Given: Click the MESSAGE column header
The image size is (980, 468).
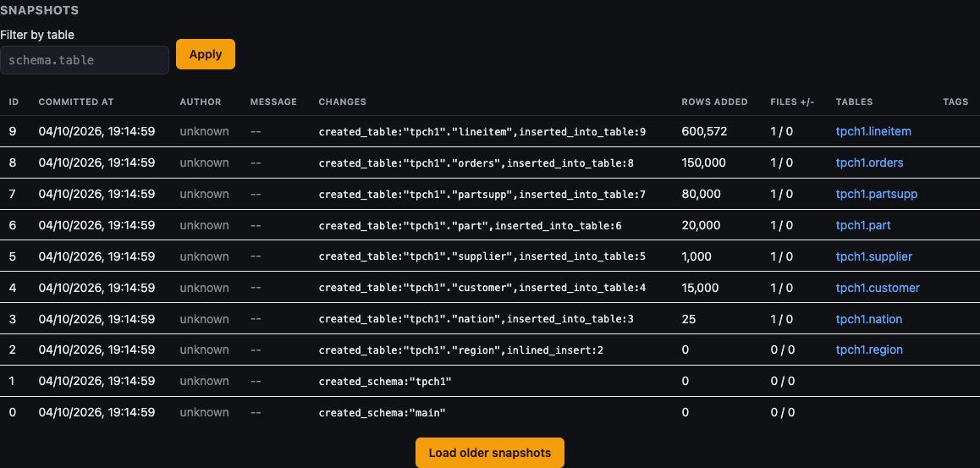Looking at the screenshot, I should [x=273, y=102].
